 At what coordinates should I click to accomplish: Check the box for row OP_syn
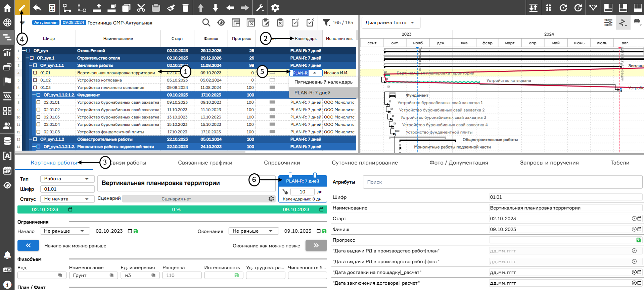(28, 51)
